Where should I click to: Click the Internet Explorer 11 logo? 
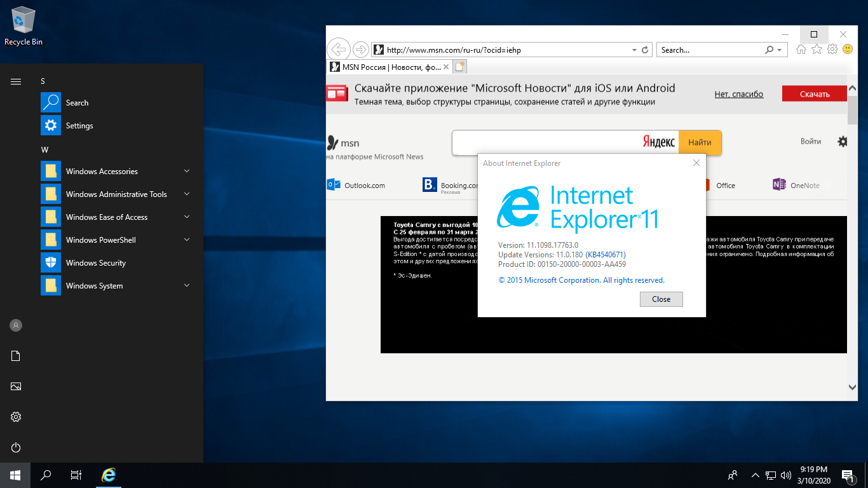point(577,207)
